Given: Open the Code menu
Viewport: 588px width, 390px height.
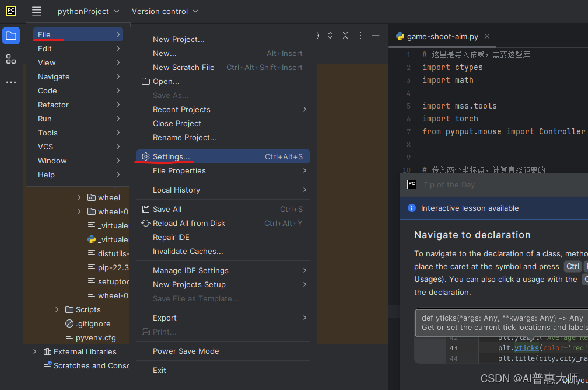Looking at the screenshot, I should pos(78,91).
